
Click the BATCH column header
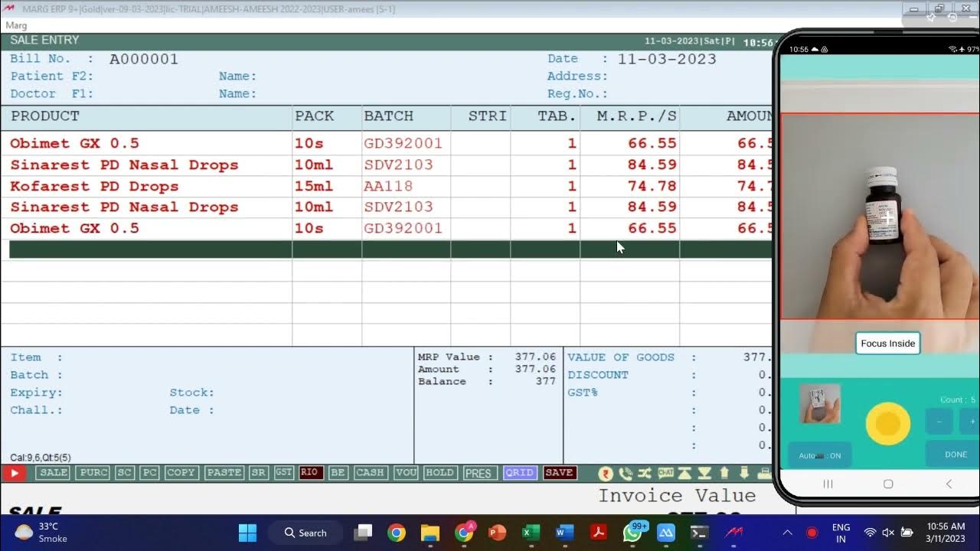(388, 116)
